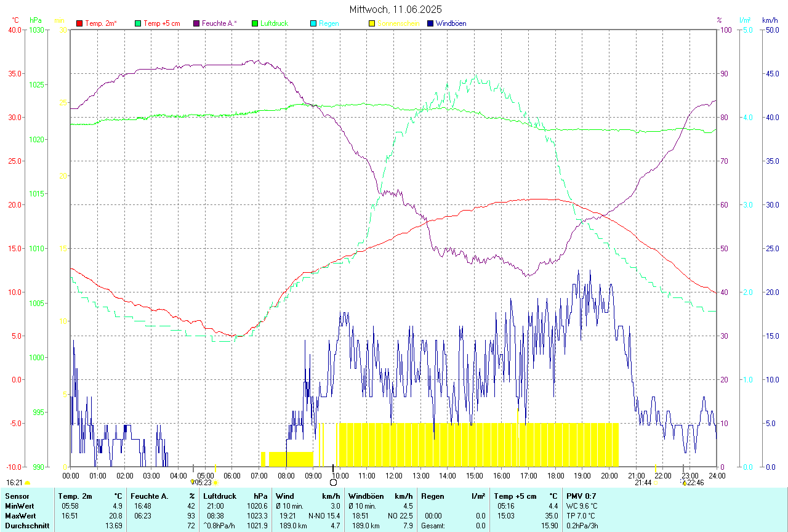Click the Durchschnitt row label
The width and height of the screenshot is (788, 532).
tap(27, 526)
